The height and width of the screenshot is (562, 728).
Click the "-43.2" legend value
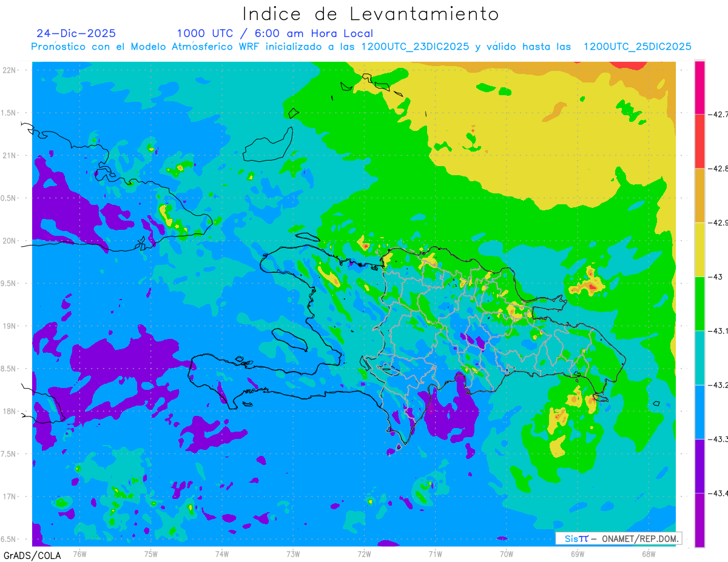[718, 385]
